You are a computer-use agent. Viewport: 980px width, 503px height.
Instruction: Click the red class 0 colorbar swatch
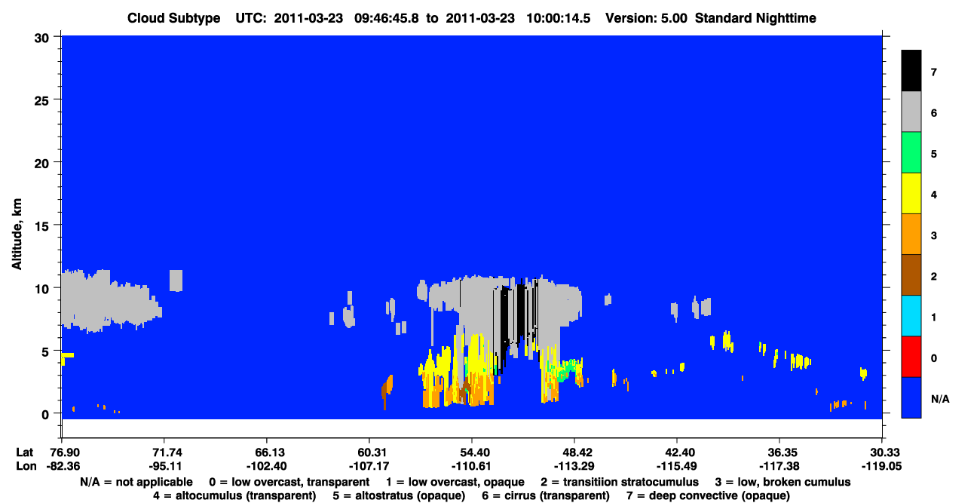pos(911,356)
